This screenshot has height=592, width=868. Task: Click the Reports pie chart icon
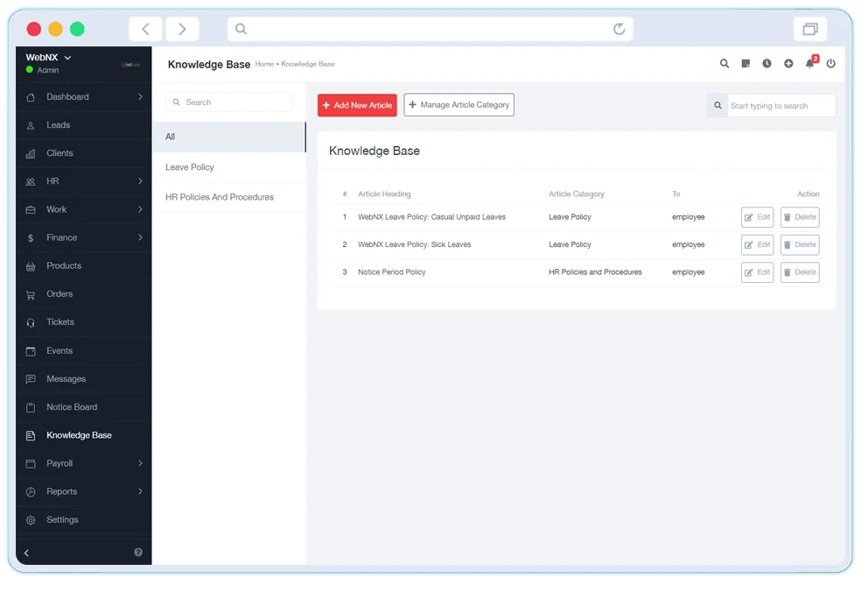pos(31,492)
